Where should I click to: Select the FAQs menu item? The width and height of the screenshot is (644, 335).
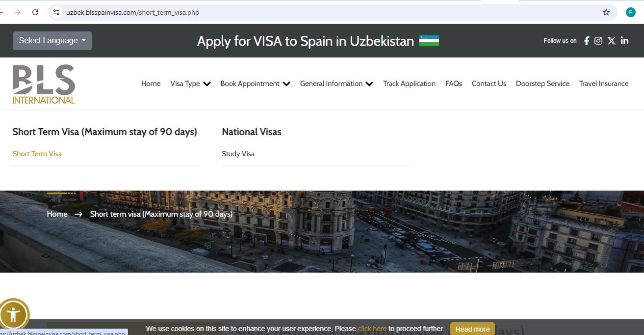tap(453, 84)
